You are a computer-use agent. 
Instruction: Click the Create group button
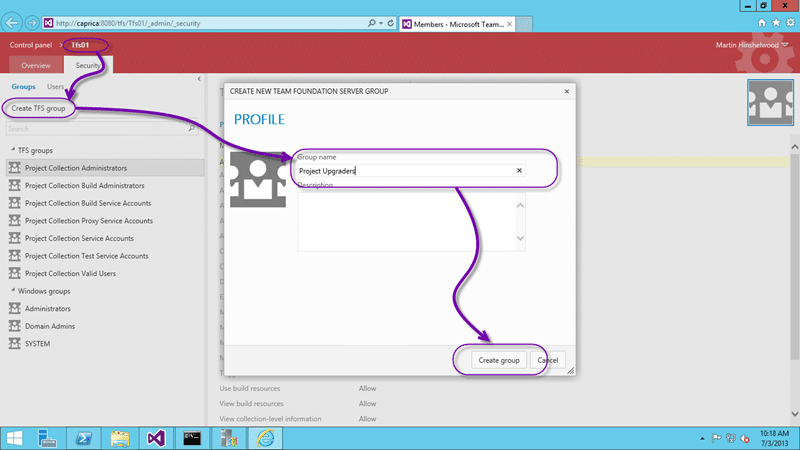[x=498, y=360]
